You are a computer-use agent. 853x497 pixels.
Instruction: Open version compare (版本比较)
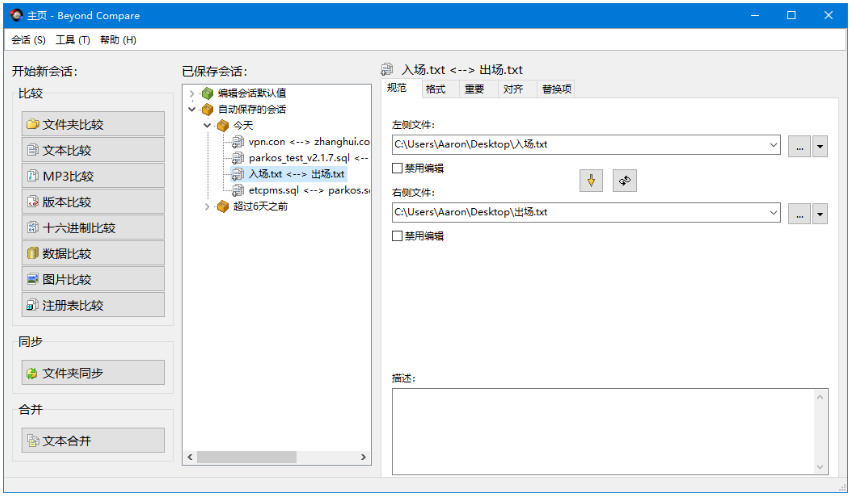(x=93, y=202)
